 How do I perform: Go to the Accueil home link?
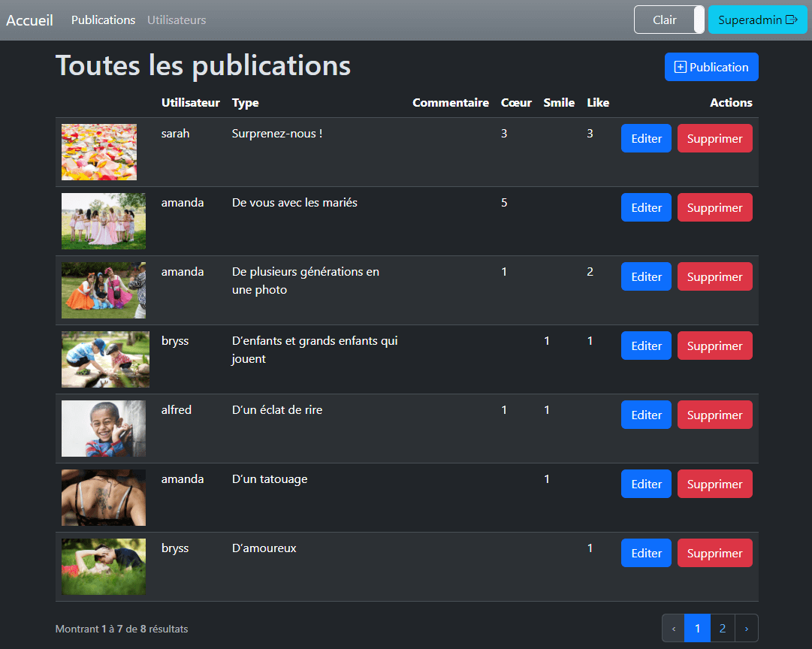pyautogui.click(x=29, y=20)
